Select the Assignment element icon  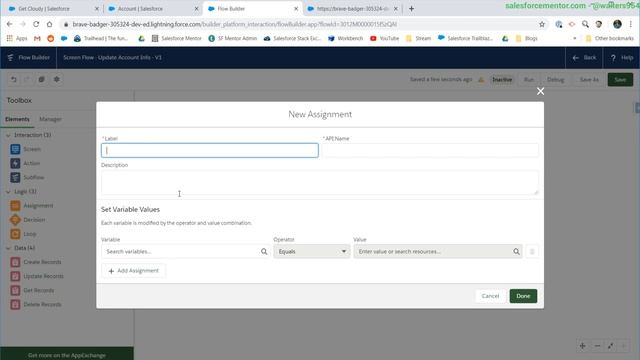point(15,206)
